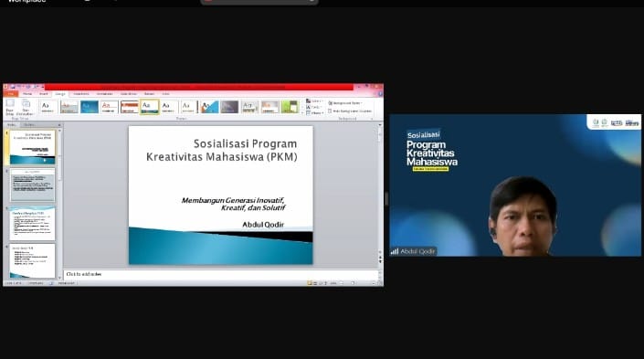Open Page Setup in the Design ribbon

10,107
